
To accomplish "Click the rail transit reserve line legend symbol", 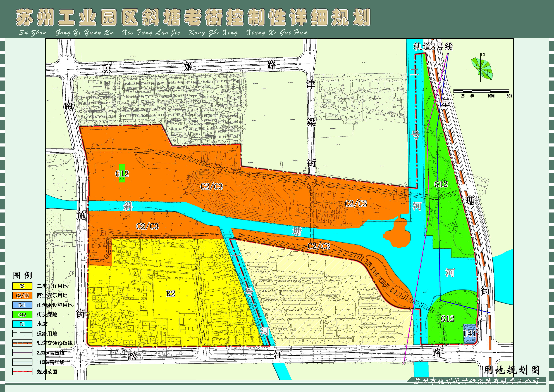I will (x=22, y=343).
